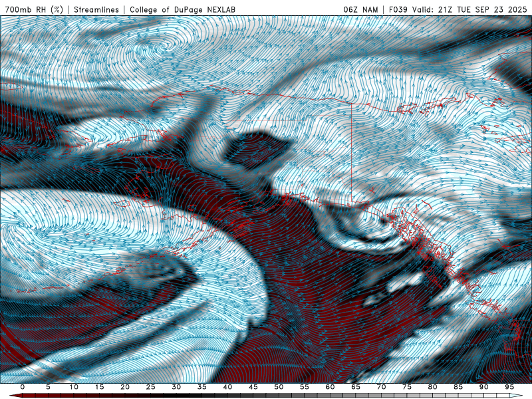Click the "75" label on color scale

pyautogui.click(x=407, y=387)
